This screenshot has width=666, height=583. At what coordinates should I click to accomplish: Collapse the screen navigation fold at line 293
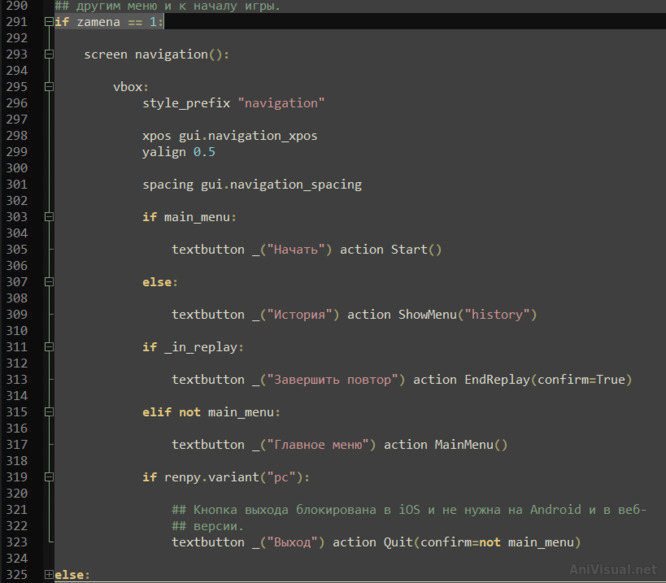[x=49, y=54]
